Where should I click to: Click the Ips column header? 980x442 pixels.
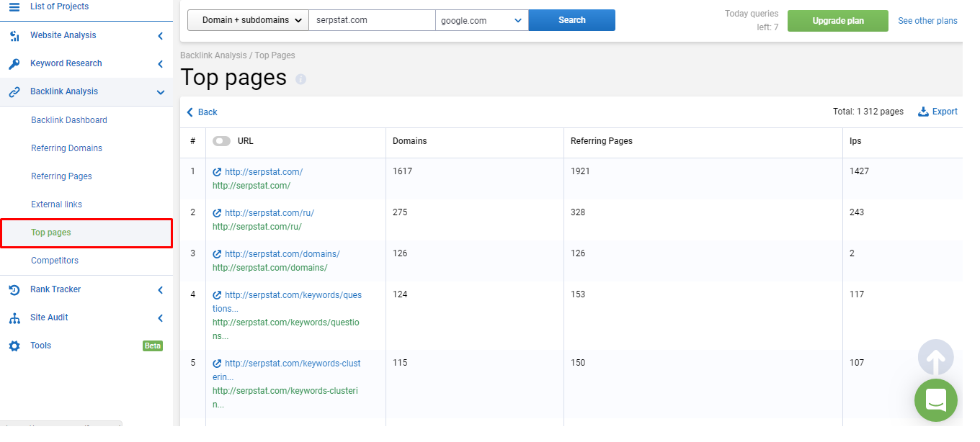click(856, 141)
